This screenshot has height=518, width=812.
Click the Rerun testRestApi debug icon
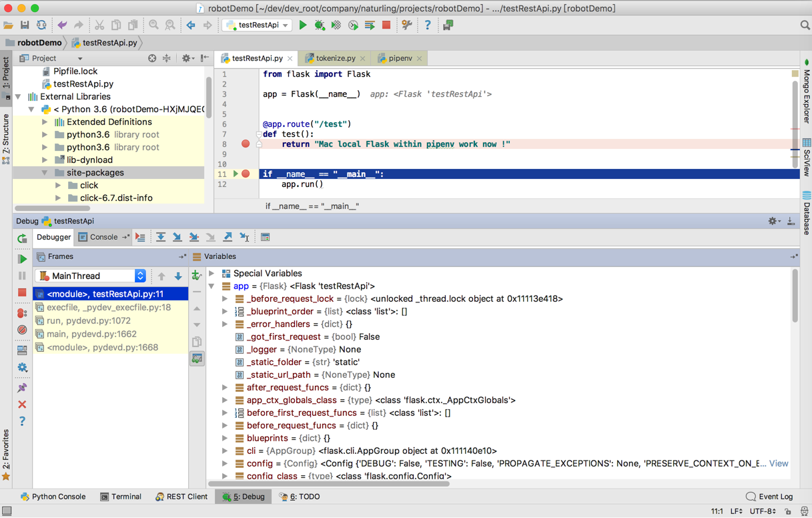coord(22,238)
